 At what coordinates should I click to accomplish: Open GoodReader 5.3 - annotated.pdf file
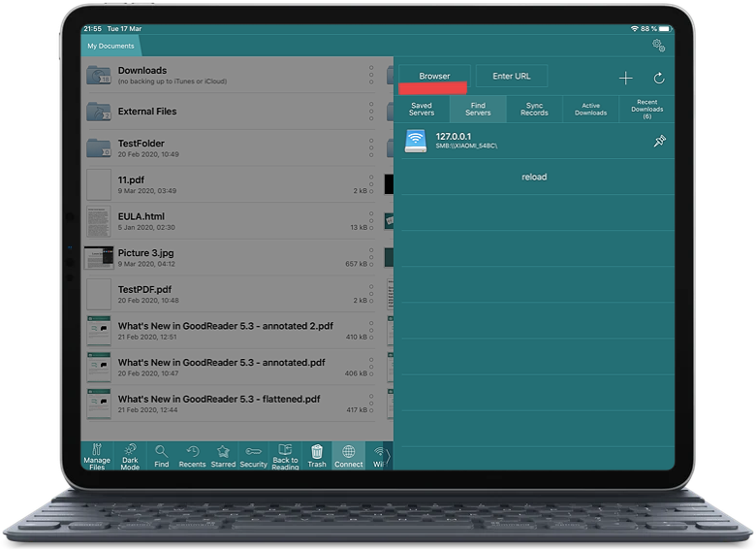230,367
